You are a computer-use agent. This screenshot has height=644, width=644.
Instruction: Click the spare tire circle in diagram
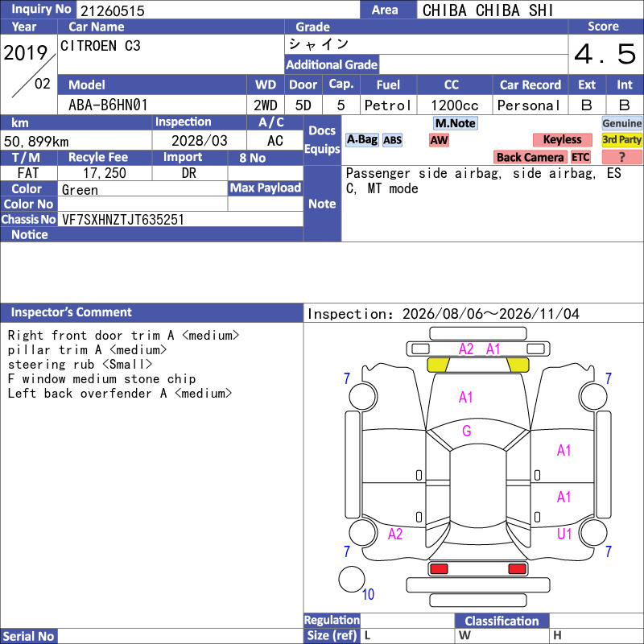352,579
